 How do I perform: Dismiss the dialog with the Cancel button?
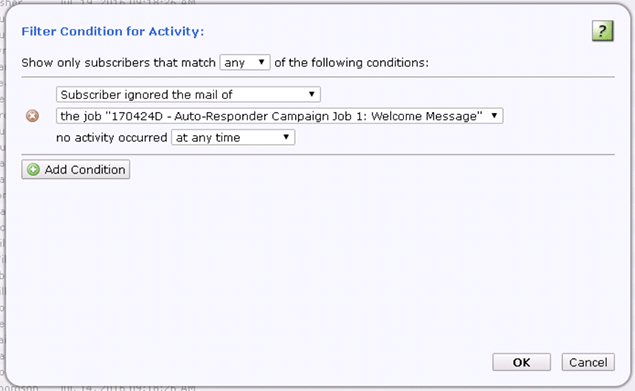[588, 362]
